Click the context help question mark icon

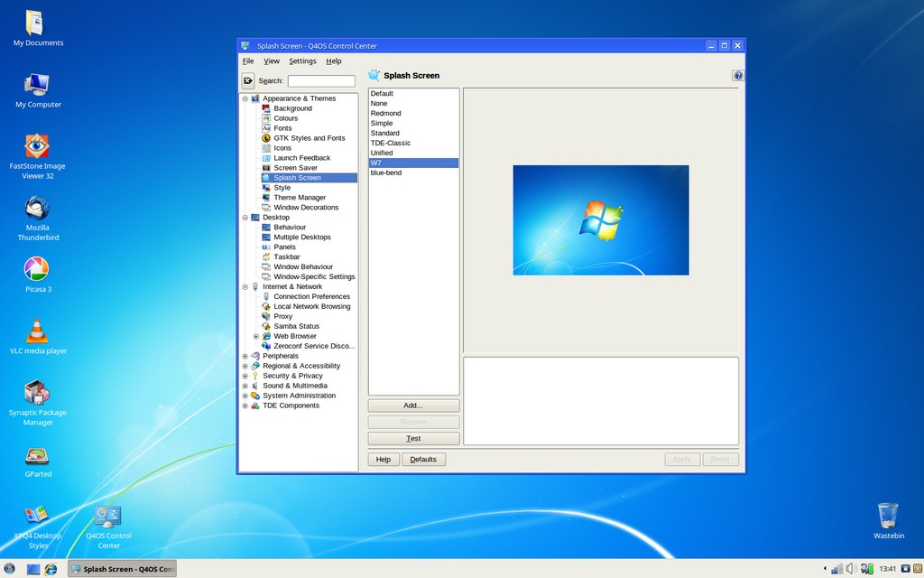737,76
